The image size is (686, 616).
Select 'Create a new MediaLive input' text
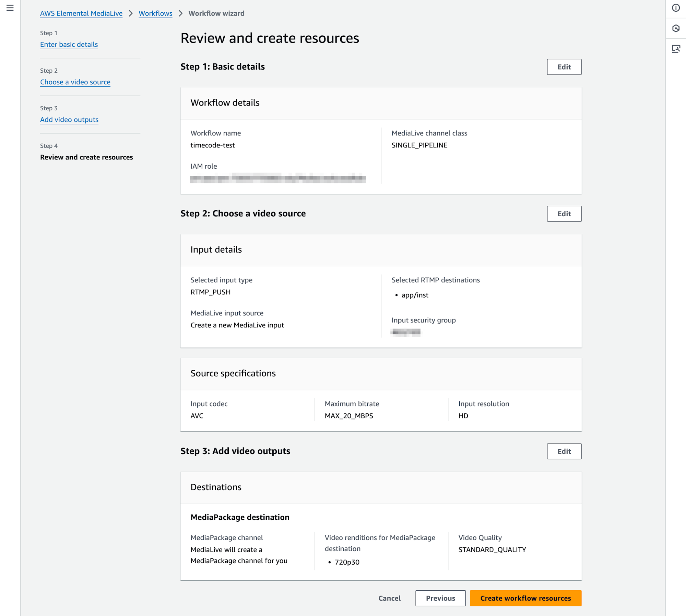pyautogui.click(x=237, y=325)
